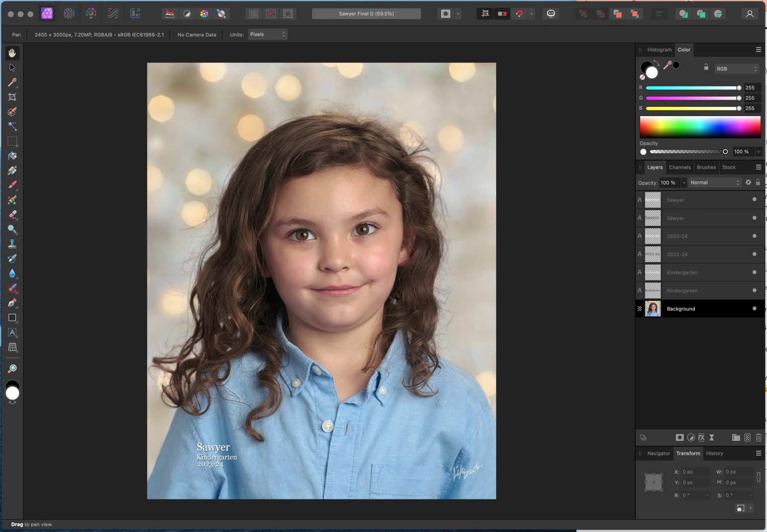Click the Red channel slider
This screenshot has height=532, width=767.
pos(693,88)
